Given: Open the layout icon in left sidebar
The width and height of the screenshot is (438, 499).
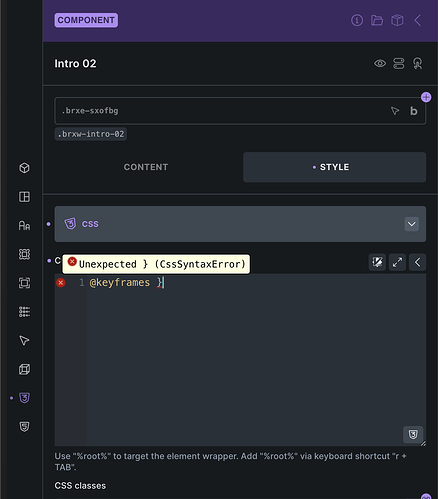Looking at the screenshot, I should click(x=24, y=197).
